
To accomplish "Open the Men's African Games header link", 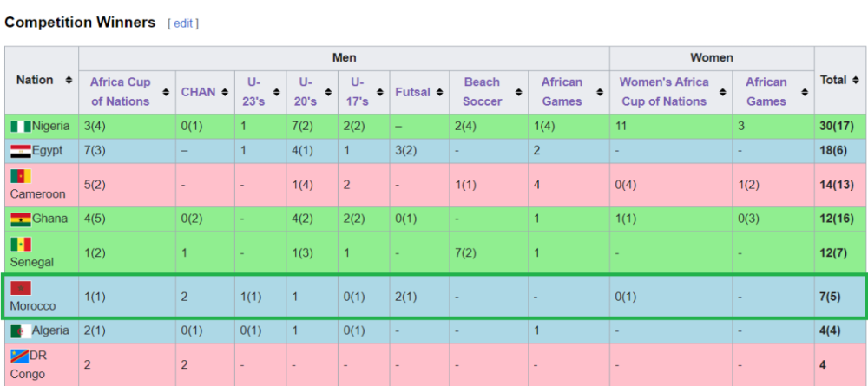I will pyautogui.click(x=562, y=92).
